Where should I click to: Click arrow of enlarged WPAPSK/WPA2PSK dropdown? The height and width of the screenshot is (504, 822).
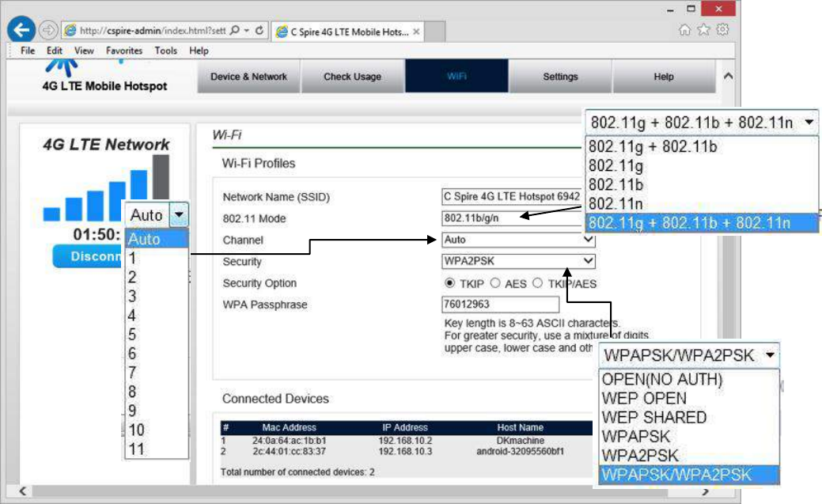[x=770, y=355]
